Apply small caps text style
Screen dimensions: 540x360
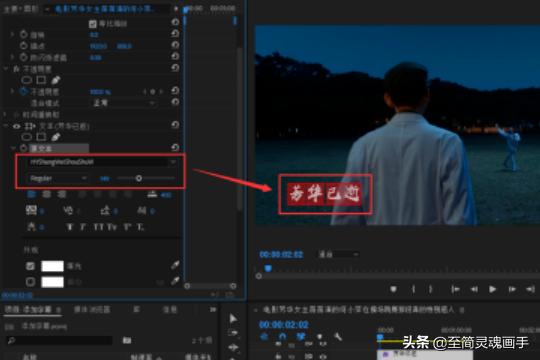pos(112,227)
